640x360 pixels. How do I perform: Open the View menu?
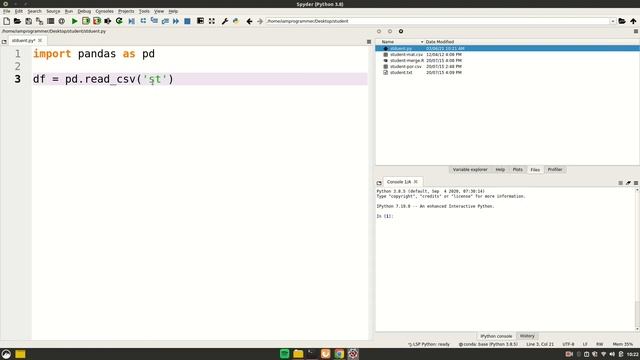[159, 11]
